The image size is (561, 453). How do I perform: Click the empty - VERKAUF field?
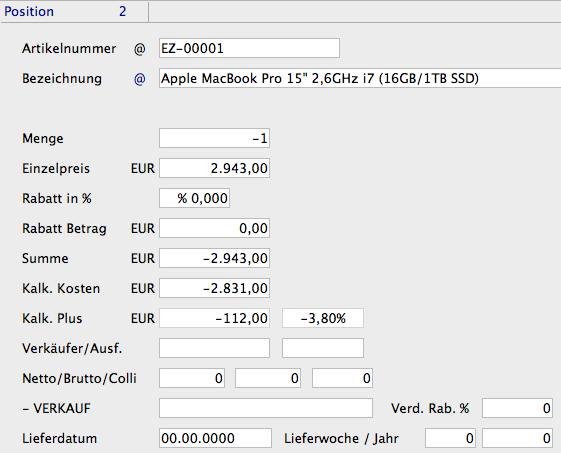266,408
